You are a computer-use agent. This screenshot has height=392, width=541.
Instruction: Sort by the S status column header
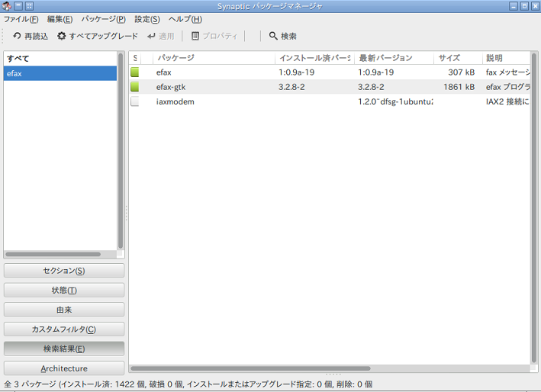coord(135,58)
